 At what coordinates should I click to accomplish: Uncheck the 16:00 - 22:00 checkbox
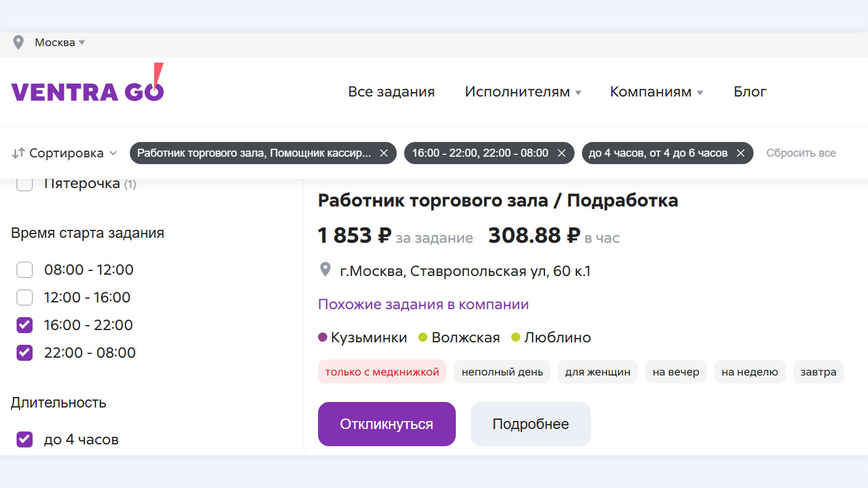[25, 325]
